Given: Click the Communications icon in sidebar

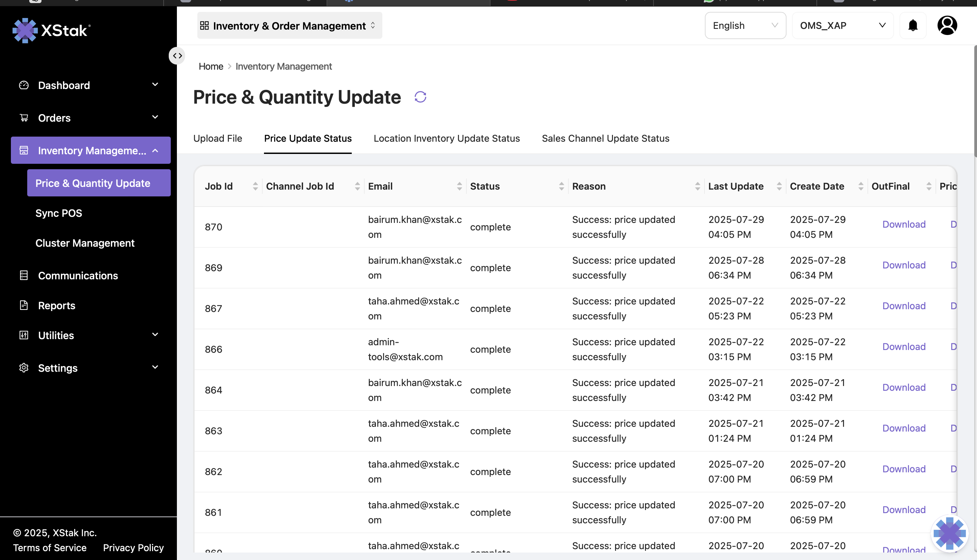Looking at the screenshot, I should pos(24,275).
